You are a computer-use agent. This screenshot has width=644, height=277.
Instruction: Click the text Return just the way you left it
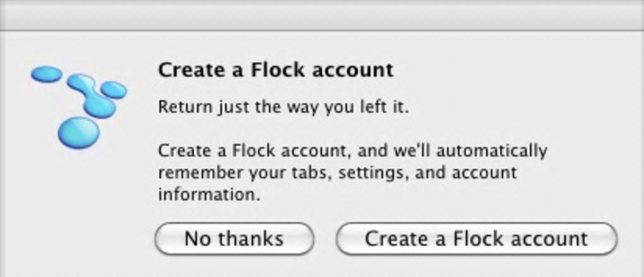tap(283, 106)
